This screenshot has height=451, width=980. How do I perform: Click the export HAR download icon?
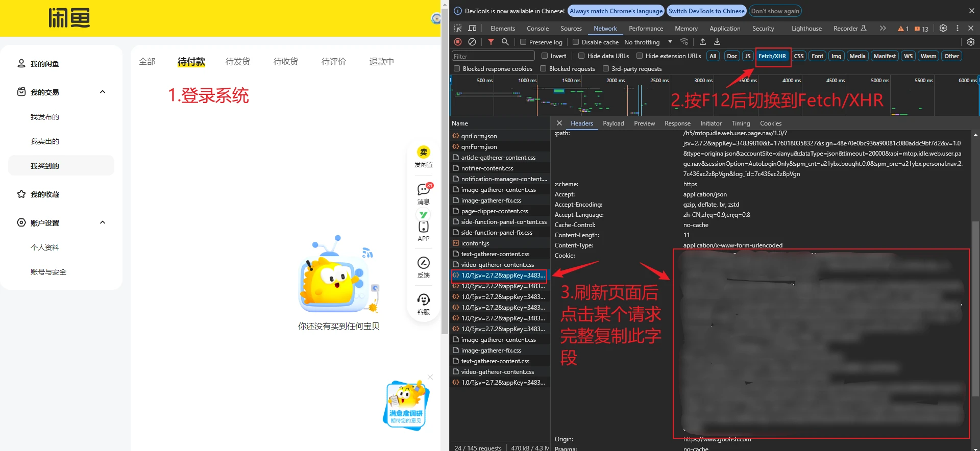(x=717, y=42)
